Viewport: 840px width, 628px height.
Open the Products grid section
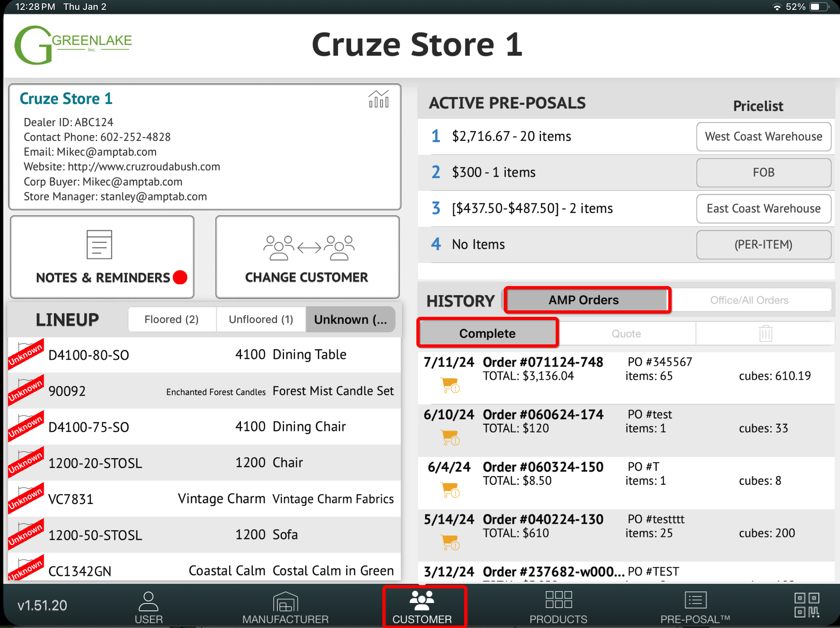coord(558,607)
